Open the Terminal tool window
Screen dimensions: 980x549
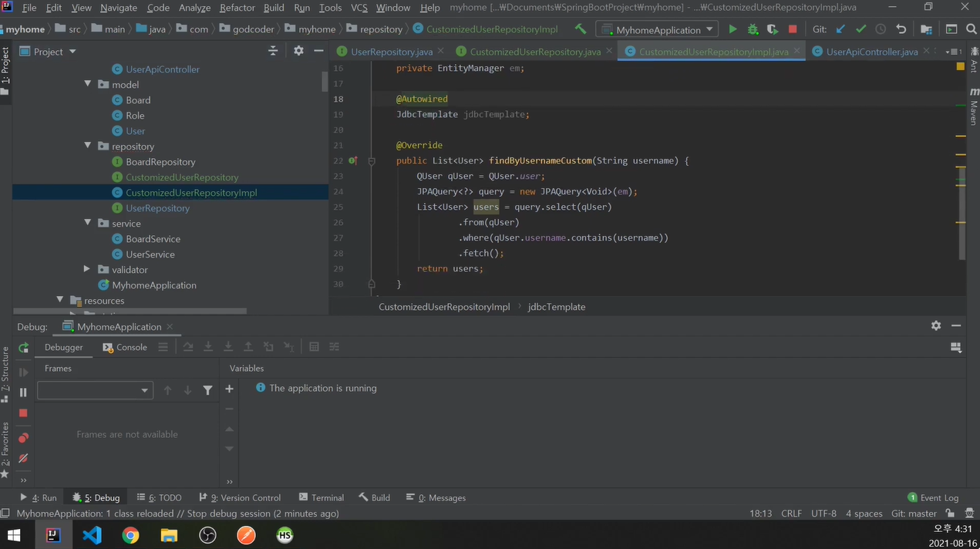coord(322,497)
